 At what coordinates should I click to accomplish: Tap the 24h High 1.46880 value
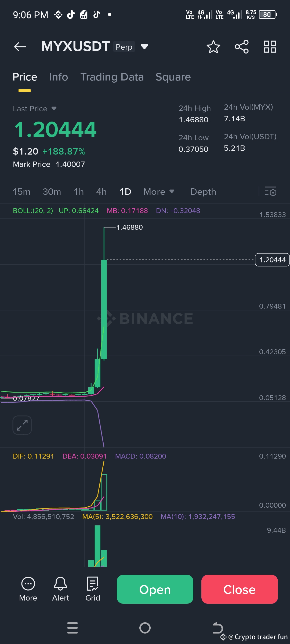pos(193,120)
